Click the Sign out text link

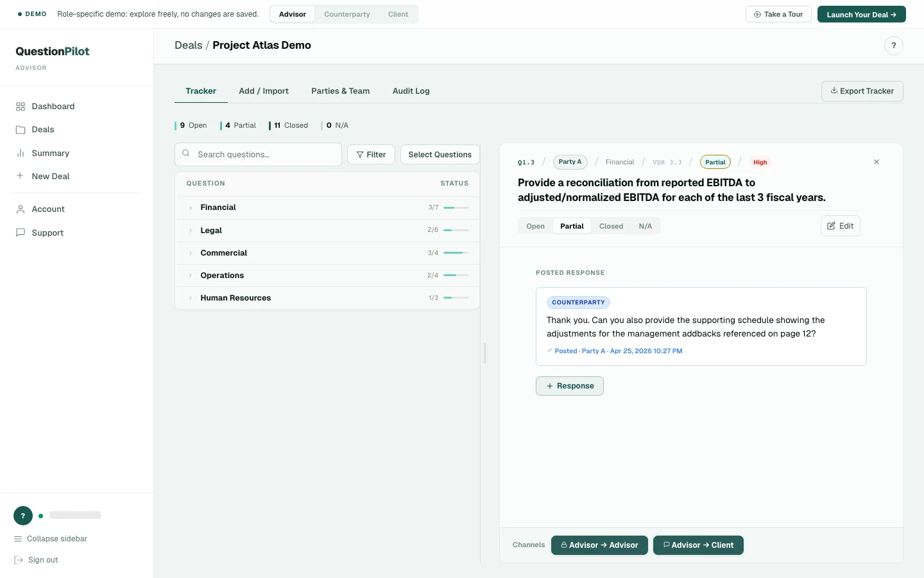pyautogui.click(x=43, y=560)
